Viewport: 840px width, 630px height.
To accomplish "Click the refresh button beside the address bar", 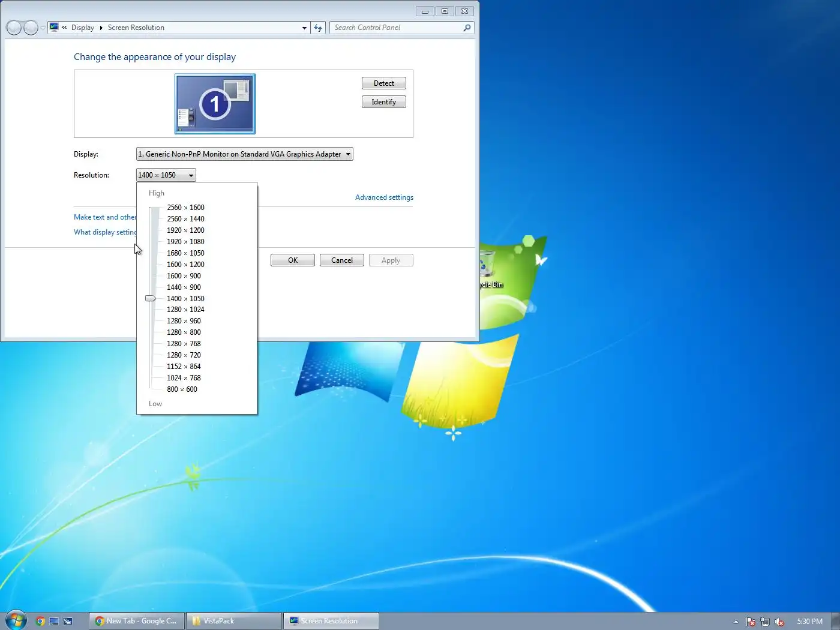I will [318, 28].
